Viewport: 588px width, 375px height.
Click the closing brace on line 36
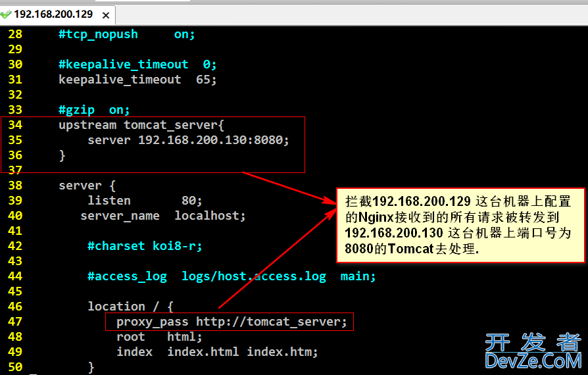pyautogui.click(x=62, y=155)
